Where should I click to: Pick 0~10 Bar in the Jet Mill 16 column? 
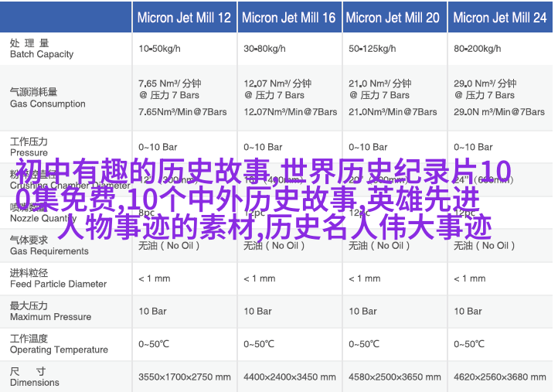click(x=263, y=147)
